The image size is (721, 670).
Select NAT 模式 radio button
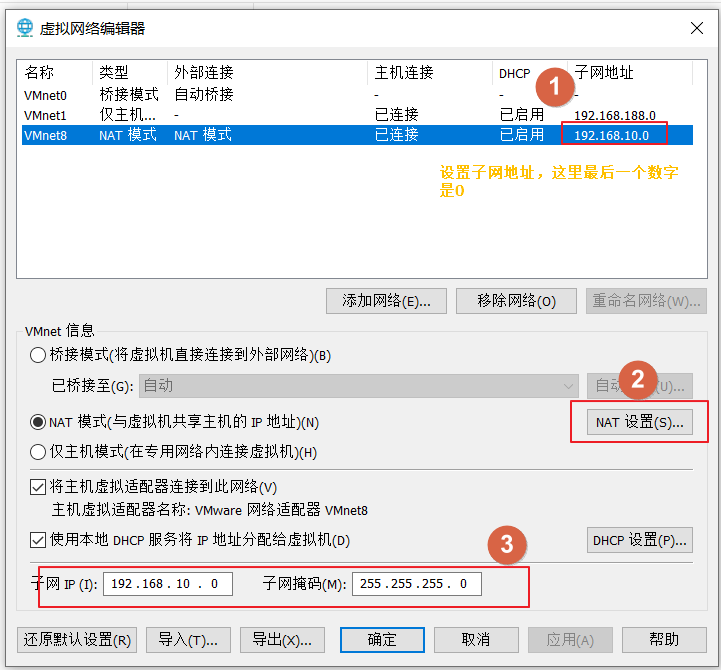(x=38, y=422)
